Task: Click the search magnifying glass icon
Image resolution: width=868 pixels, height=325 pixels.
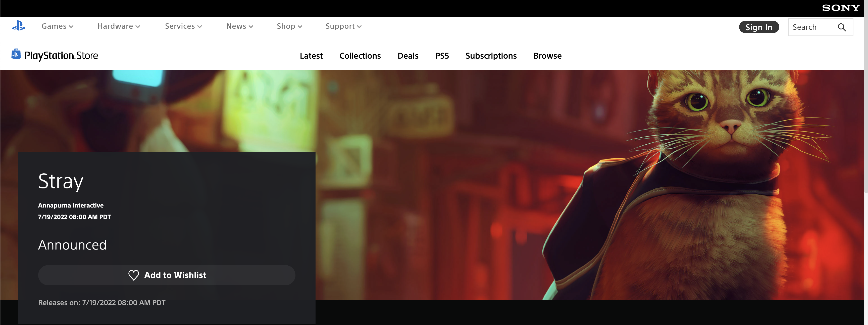Action: 842,27
